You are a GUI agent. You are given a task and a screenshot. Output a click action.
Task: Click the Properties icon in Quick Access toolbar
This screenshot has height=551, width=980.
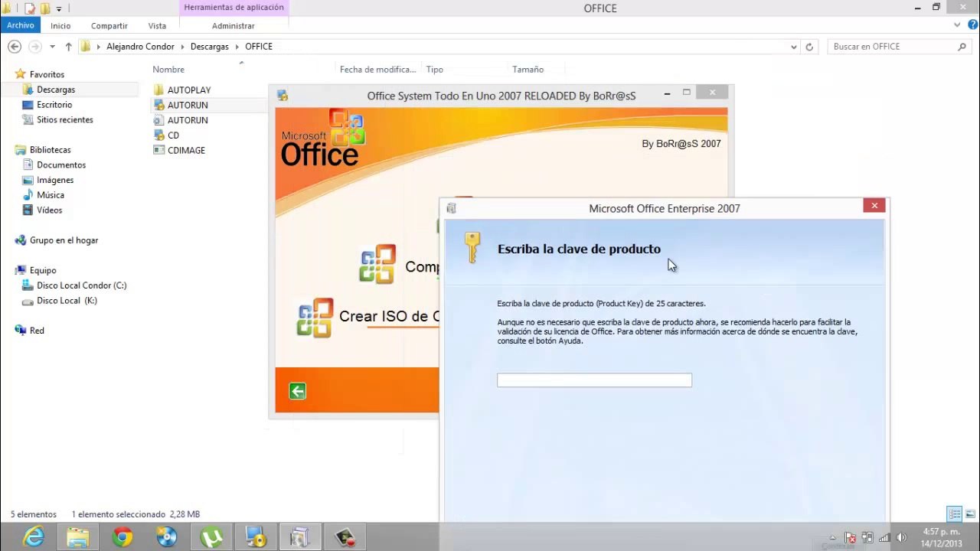point(30,8)
